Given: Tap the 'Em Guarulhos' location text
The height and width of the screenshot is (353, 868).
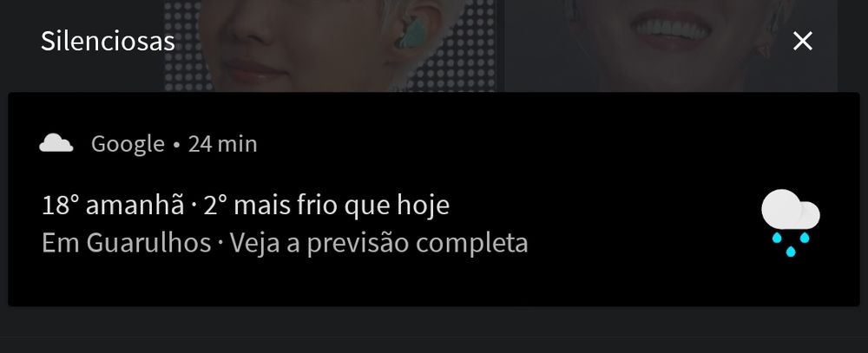Looking at the screenshot, I should (x=127, y=243).
